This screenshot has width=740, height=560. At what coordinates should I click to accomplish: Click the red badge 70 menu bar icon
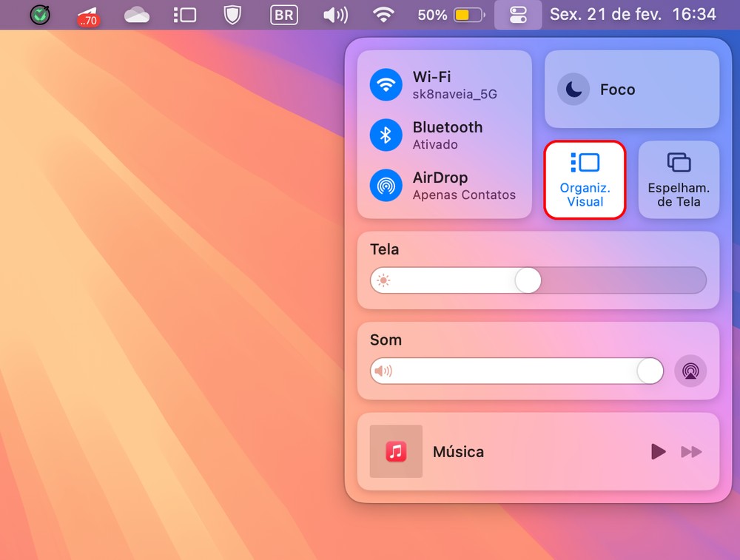(88, 16)
